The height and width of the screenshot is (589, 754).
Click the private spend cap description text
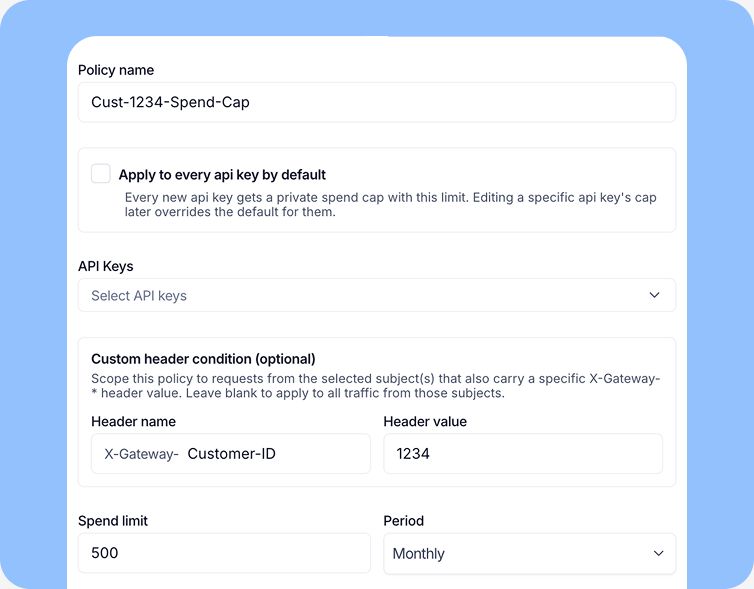[x=390, y=205]
